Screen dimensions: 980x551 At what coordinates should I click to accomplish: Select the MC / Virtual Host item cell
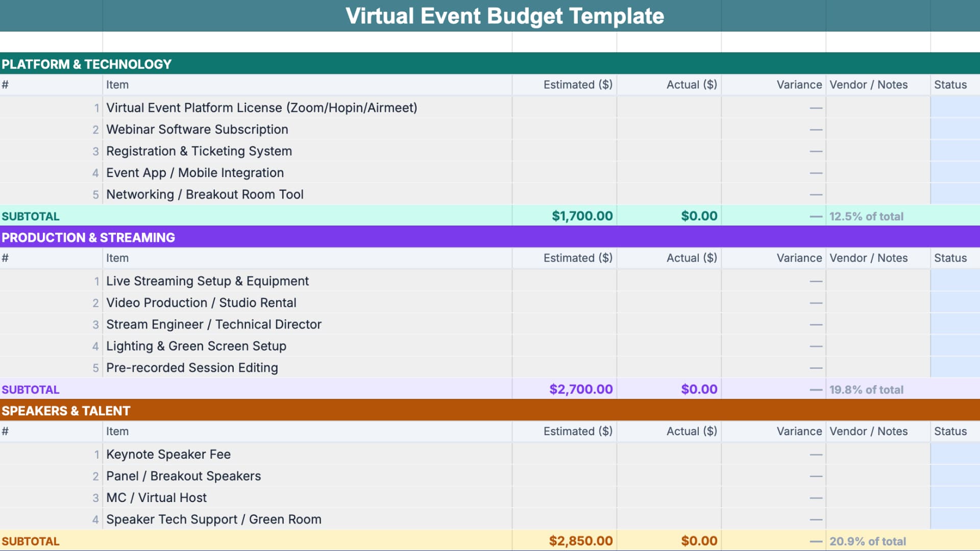point(156,497)
